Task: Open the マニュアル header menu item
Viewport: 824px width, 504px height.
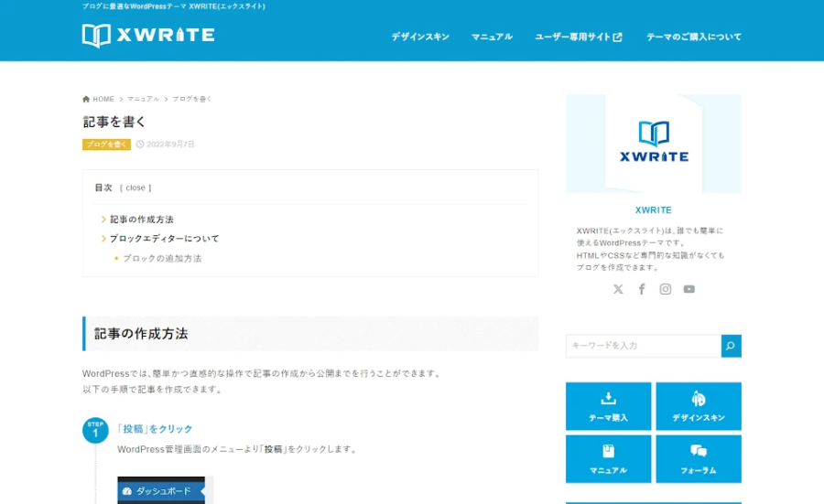Action: 492,37
